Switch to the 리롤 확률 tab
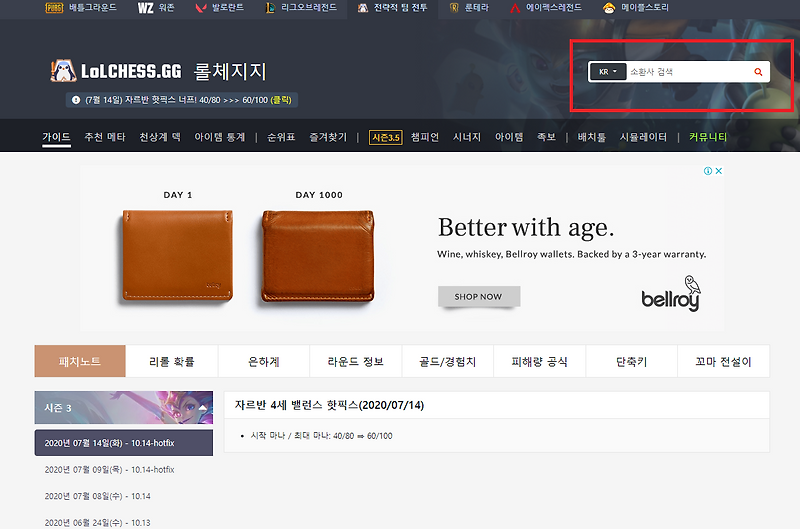Screen dimensions: 800x529 pyautogui.click(x=172, y=361)
